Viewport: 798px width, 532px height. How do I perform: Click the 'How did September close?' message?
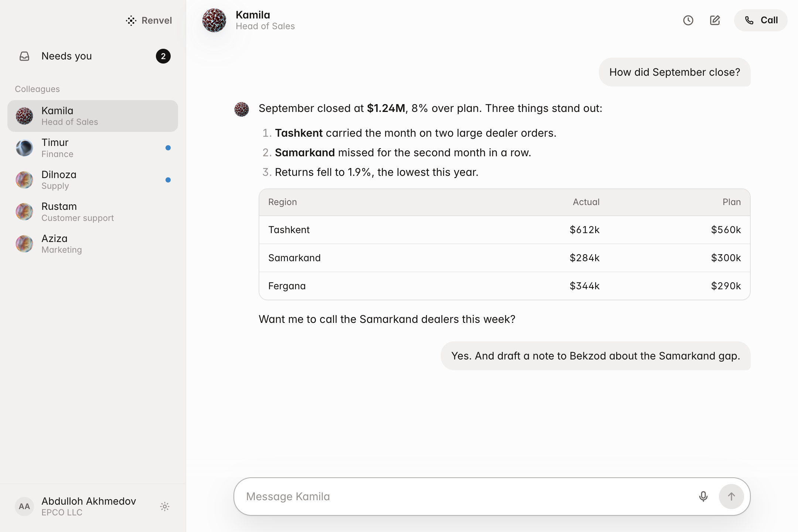pyautogui.click(x=675, y=72)
